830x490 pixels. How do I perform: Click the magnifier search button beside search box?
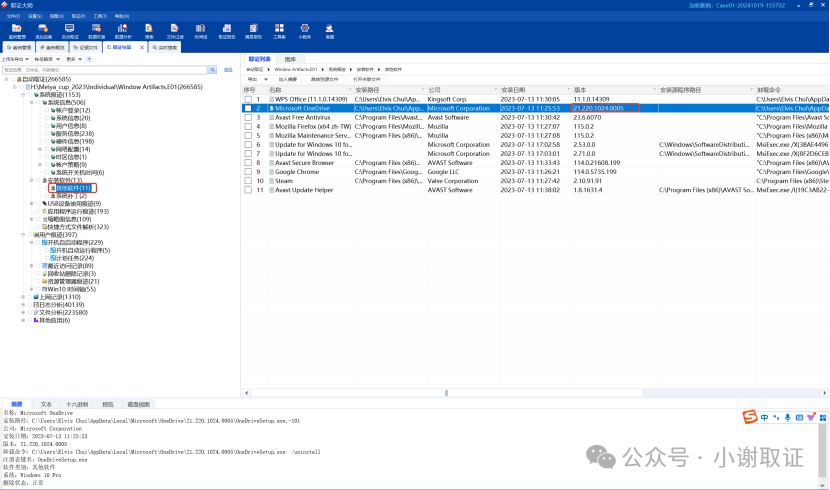coord(212,70)
